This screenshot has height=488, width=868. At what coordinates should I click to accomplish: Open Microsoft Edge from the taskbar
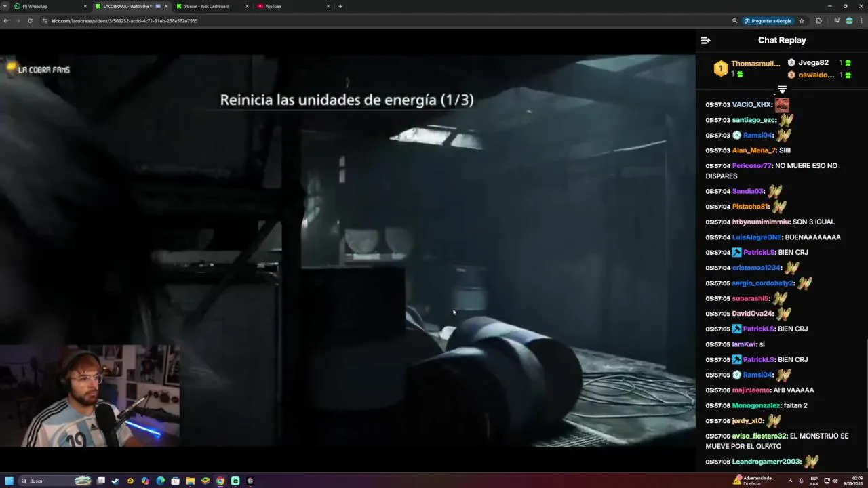coord(160,481)
